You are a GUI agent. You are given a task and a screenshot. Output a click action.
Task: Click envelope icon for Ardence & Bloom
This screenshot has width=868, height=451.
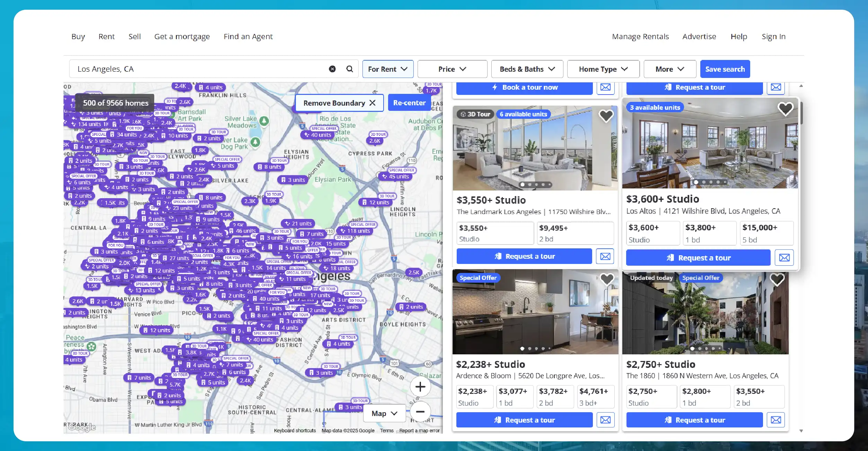(605, 420)
